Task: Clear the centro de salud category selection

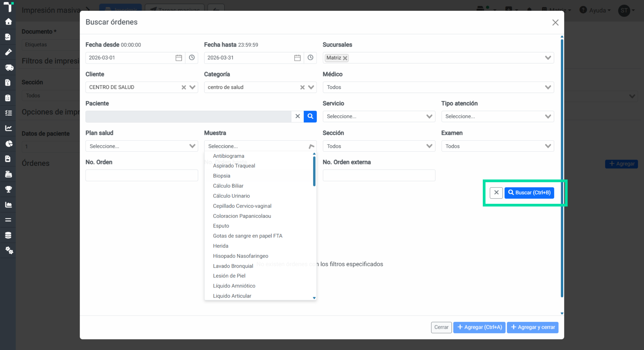Action: coord(302,87)
